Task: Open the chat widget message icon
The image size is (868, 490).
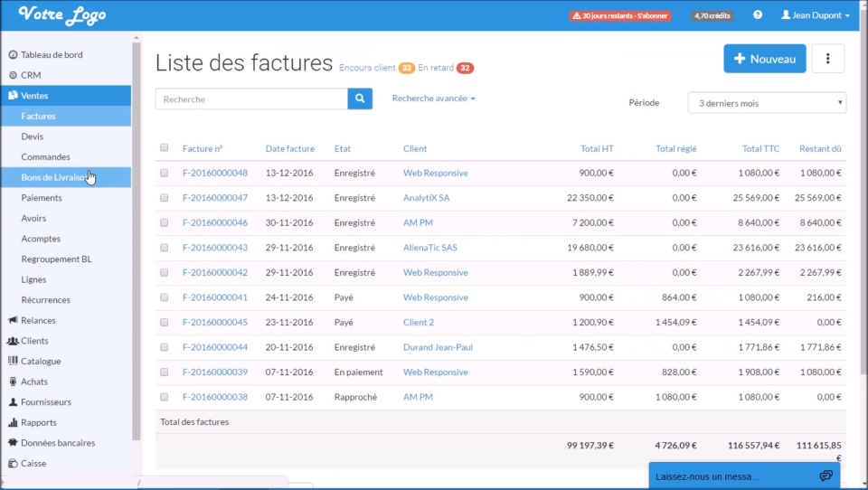Action: pyautogui.click(x=826, y=476)
